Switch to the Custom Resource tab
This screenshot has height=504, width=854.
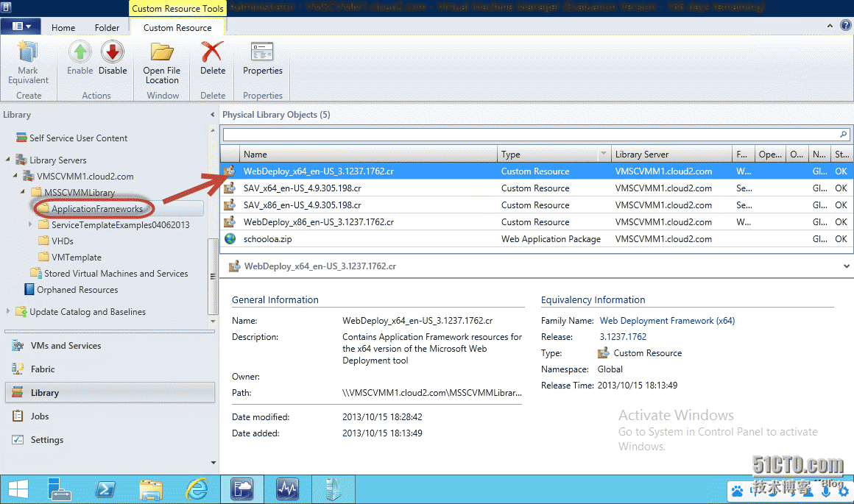pyautogui.click(x=177, y=28)
